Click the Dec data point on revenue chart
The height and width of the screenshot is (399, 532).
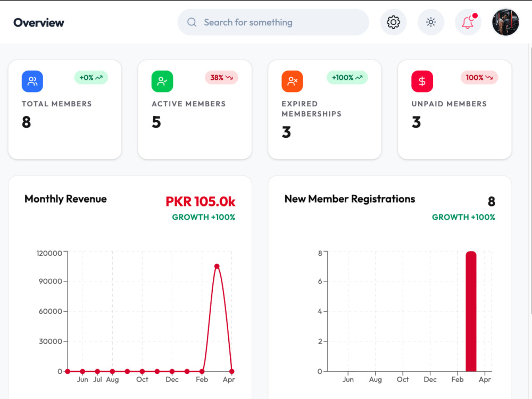click(x=172, y=371)
